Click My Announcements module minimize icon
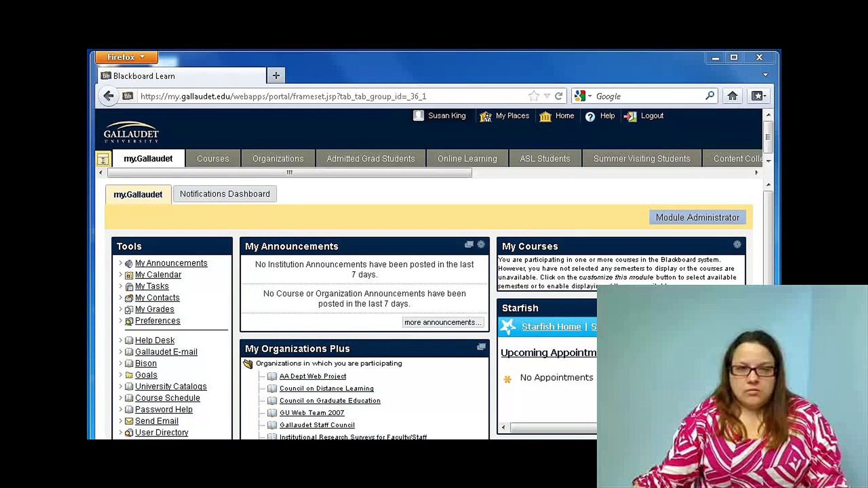 point(469,244)
